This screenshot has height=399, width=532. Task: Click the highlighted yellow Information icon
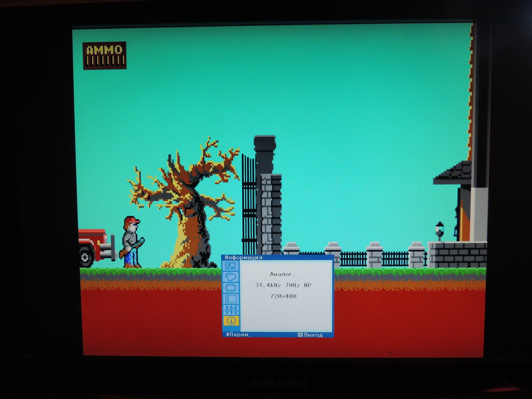pyautogui.click(x=231, y=321)
